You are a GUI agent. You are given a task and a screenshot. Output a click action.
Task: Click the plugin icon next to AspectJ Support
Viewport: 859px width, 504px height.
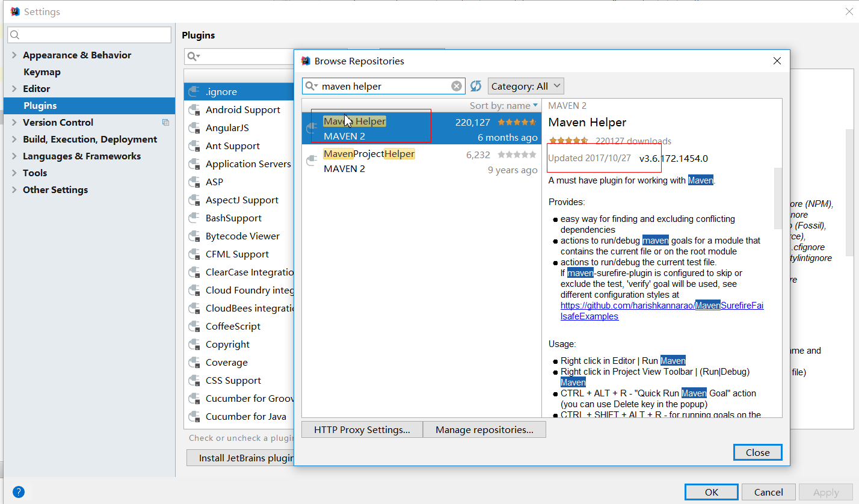click(x=194, y=200)
